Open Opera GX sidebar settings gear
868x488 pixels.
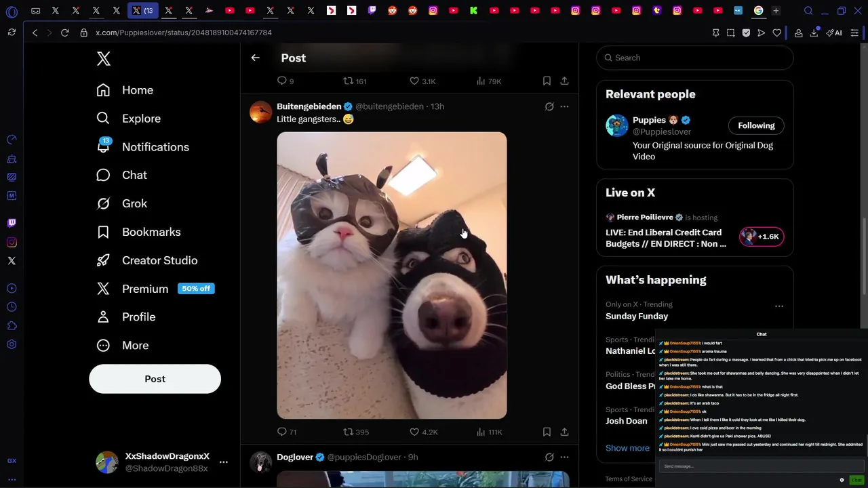12,344
